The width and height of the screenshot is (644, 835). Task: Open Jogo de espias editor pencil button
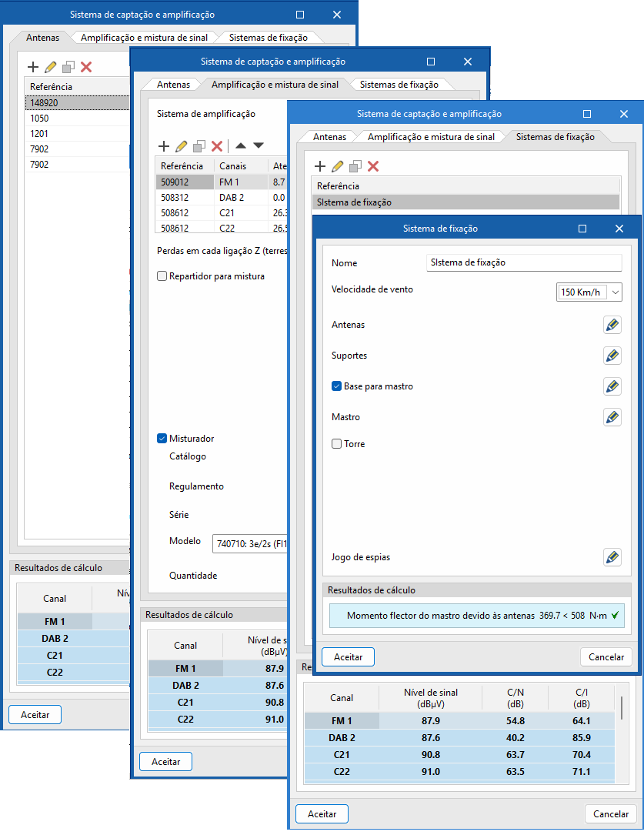pyautogui.click(x=612, y=557)
